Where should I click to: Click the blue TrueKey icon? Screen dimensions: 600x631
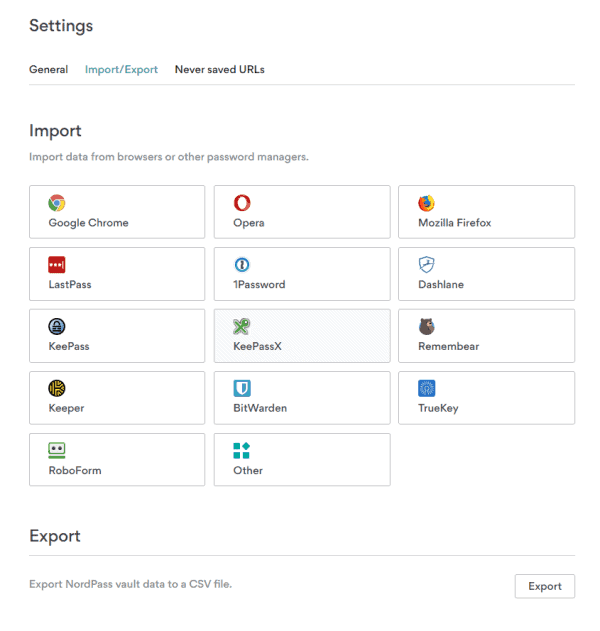coord(427,388)
